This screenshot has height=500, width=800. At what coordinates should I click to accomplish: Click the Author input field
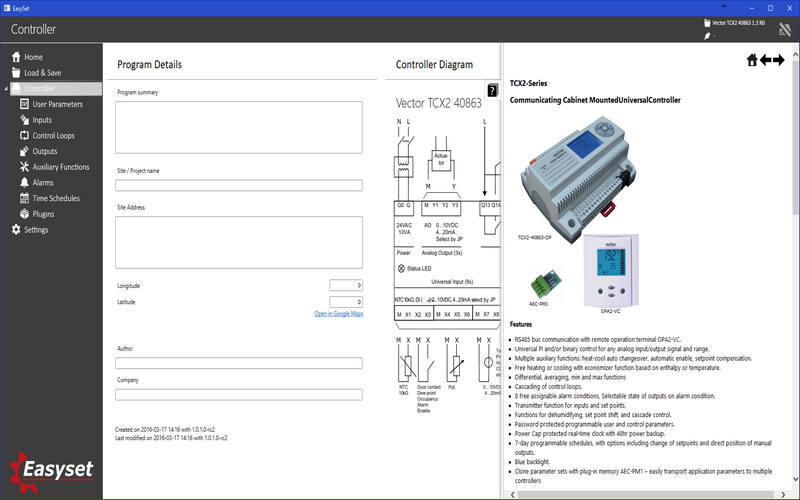[239, 363]
